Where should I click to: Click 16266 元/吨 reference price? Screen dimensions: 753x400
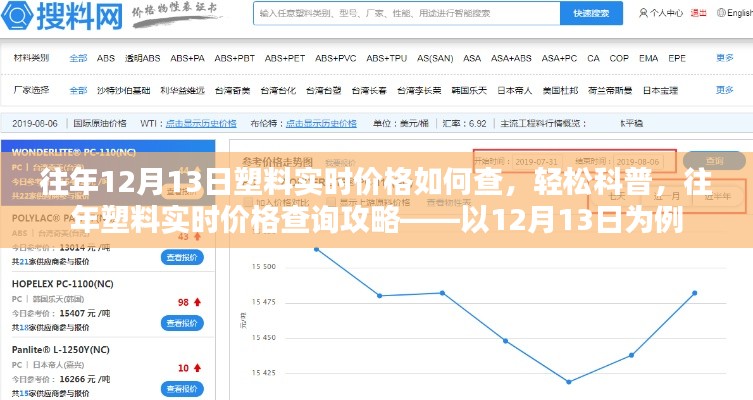point(85,379)
